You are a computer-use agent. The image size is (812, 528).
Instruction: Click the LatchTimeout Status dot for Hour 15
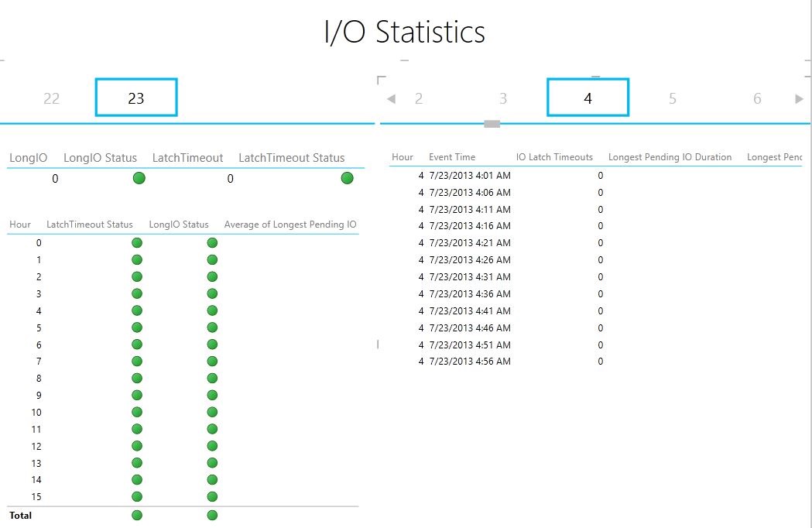tap(137, 496)
